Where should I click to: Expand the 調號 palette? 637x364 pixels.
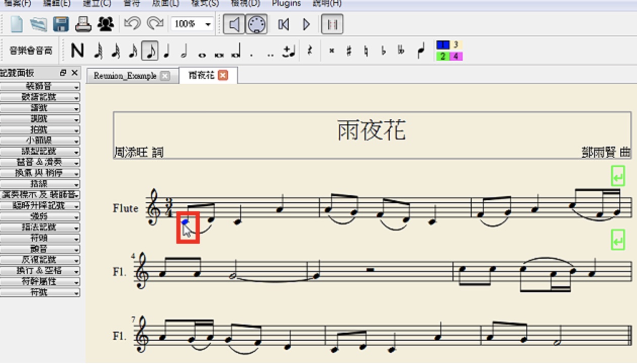[40, 119]
